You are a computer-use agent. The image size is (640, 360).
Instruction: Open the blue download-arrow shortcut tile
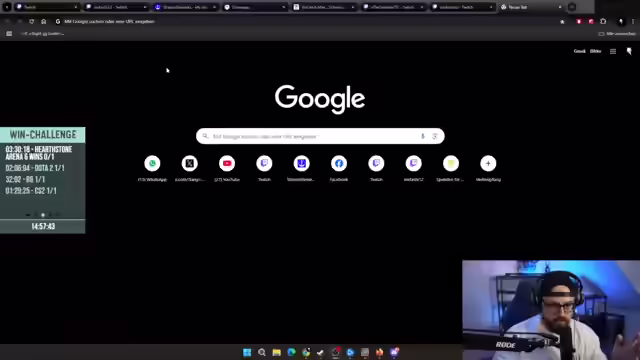pyautogui.click(x=302, y=164)
